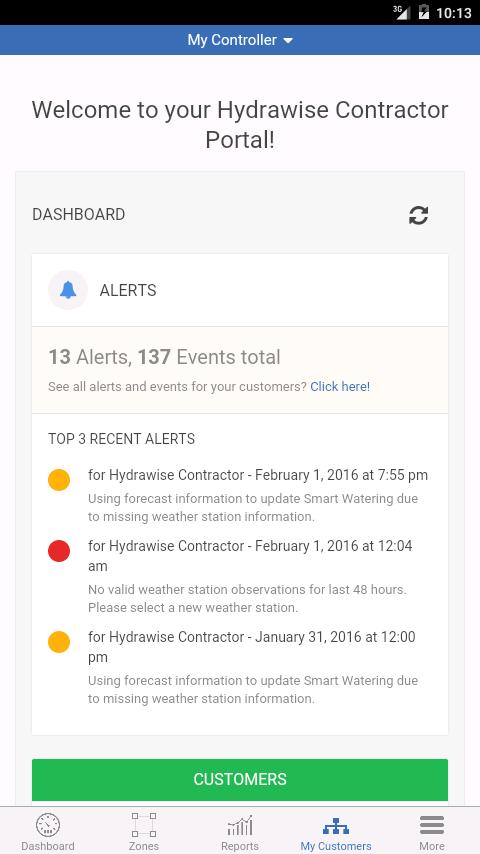480x854 pixels.
Task: Tap the battery status icon
Action: click(424, 12)
